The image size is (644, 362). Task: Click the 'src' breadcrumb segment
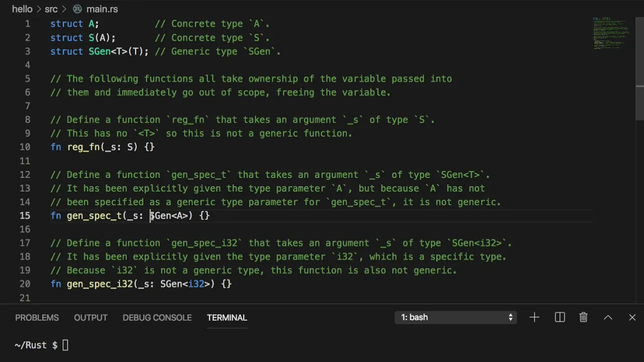(51, 9)
